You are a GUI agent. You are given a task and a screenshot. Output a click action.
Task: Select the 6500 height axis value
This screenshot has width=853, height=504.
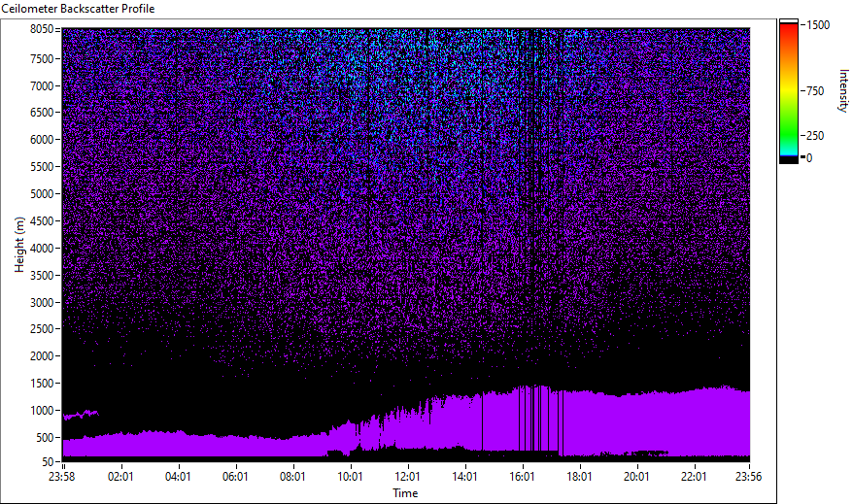point(42,113)
